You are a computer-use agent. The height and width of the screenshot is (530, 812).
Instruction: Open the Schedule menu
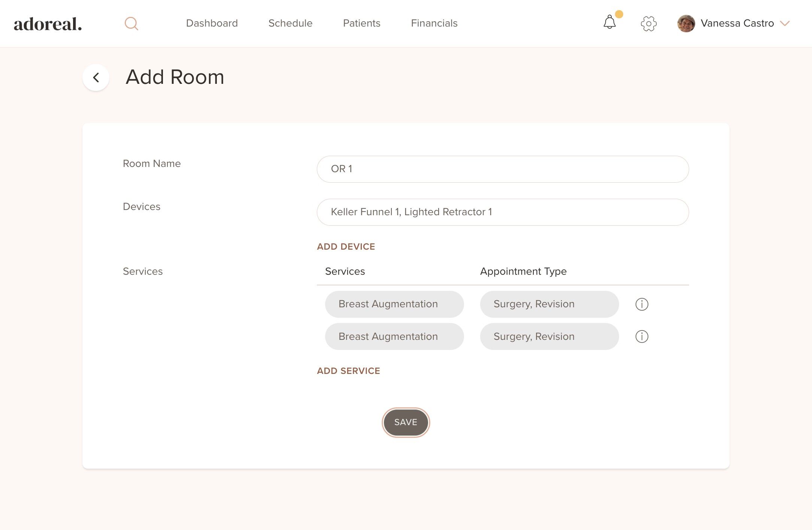point(290,23)
